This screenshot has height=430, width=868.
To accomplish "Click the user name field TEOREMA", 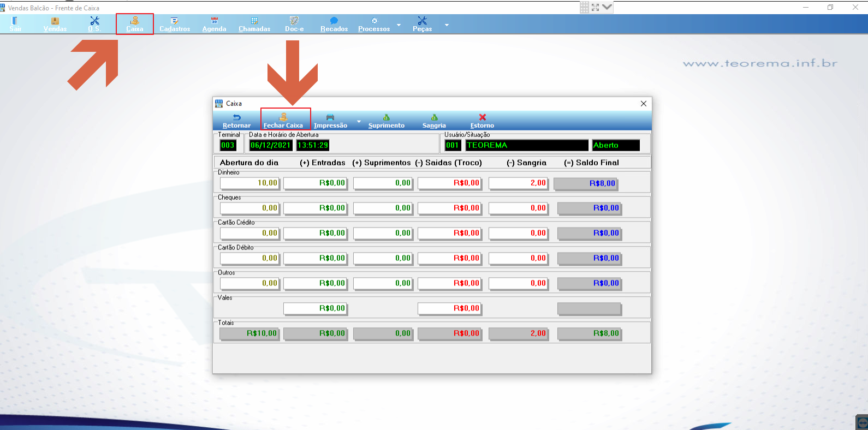I will pos(527,145).
